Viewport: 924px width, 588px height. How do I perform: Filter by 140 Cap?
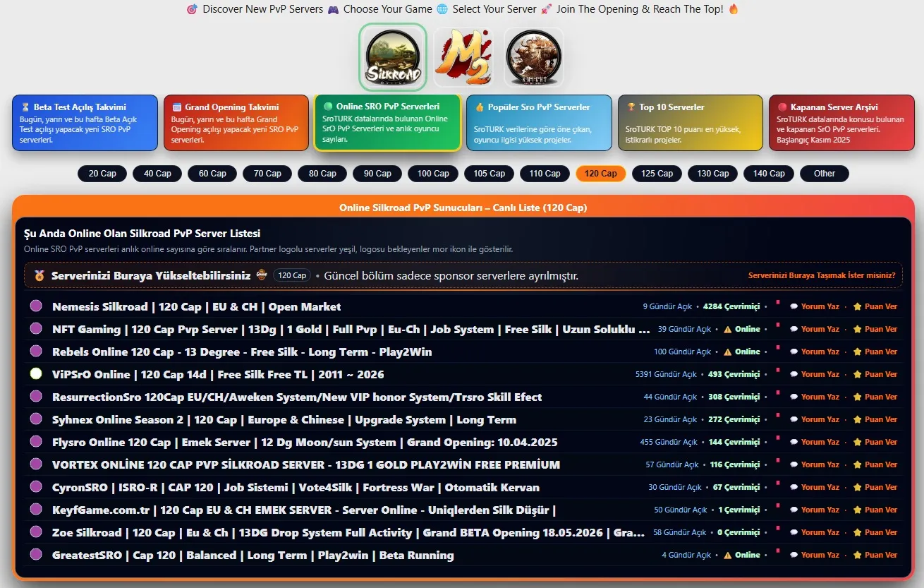[769, 174]
